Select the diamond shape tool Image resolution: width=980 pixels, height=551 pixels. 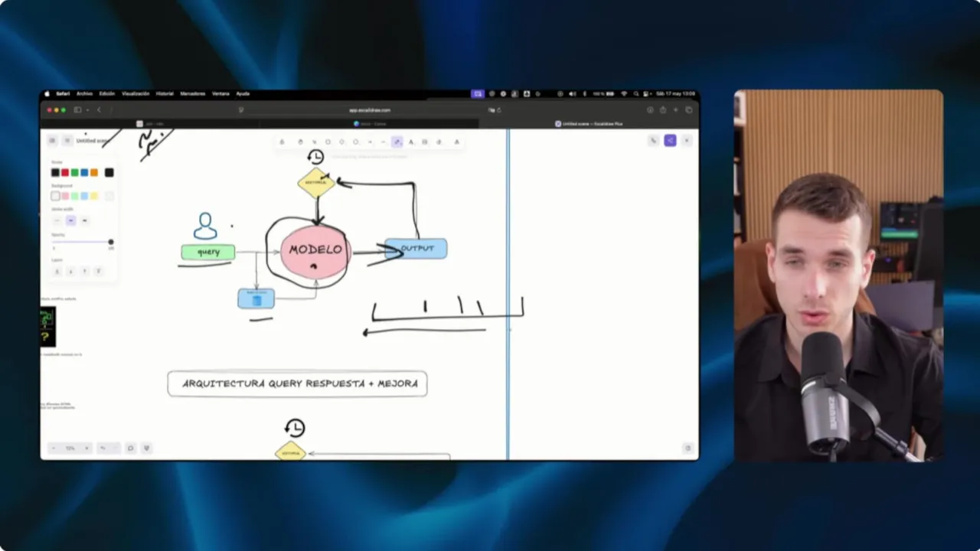point(341,142)
